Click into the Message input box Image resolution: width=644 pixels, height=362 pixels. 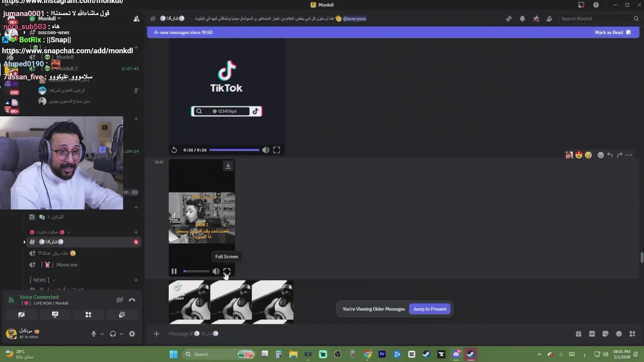click(367, 334)
